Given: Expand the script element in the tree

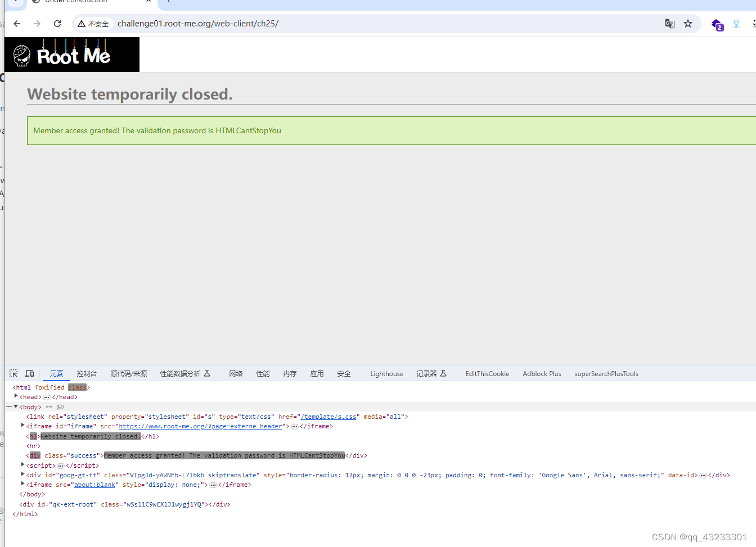Looking at the screenshot, I should (x=23, y=465).
